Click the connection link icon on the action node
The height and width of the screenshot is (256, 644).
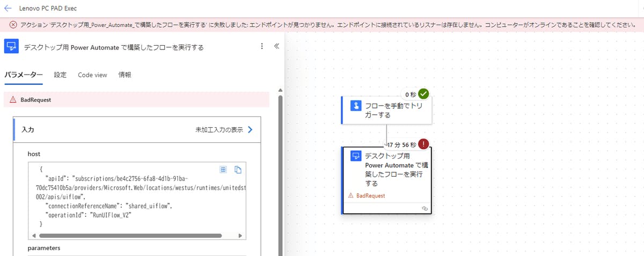pyautogui.click(x=424, y=208)
